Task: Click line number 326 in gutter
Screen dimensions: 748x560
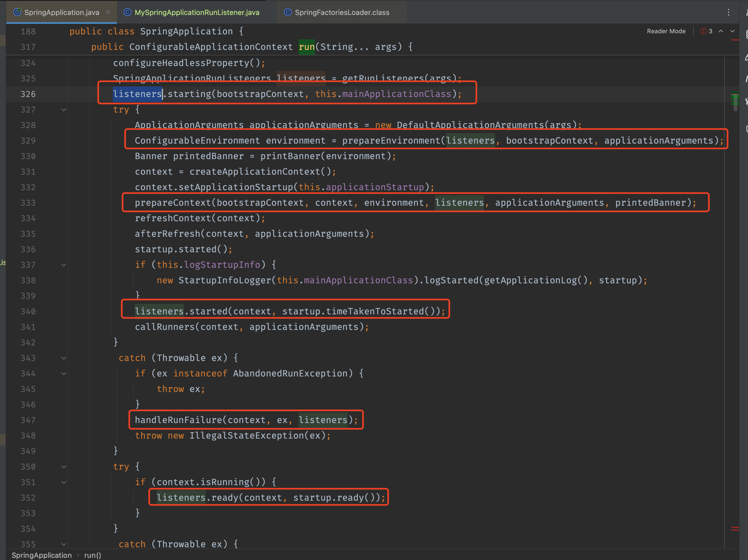Action: tap(28, 94)
